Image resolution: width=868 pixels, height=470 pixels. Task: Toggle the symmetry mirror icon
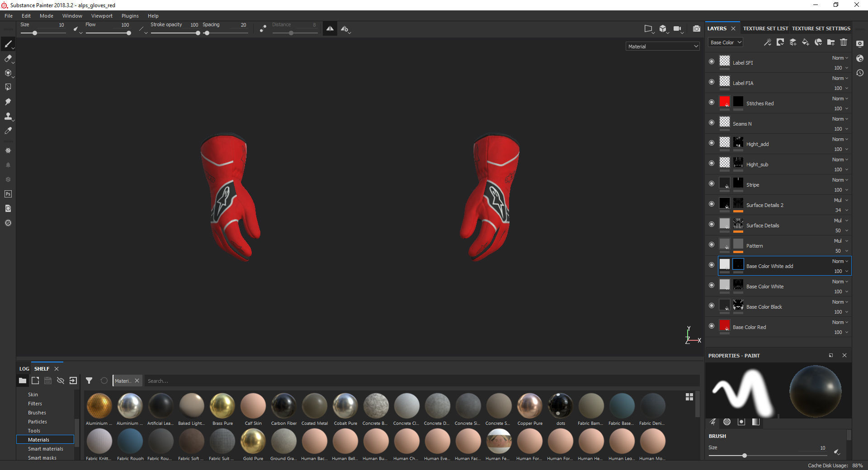pos(330,29)
